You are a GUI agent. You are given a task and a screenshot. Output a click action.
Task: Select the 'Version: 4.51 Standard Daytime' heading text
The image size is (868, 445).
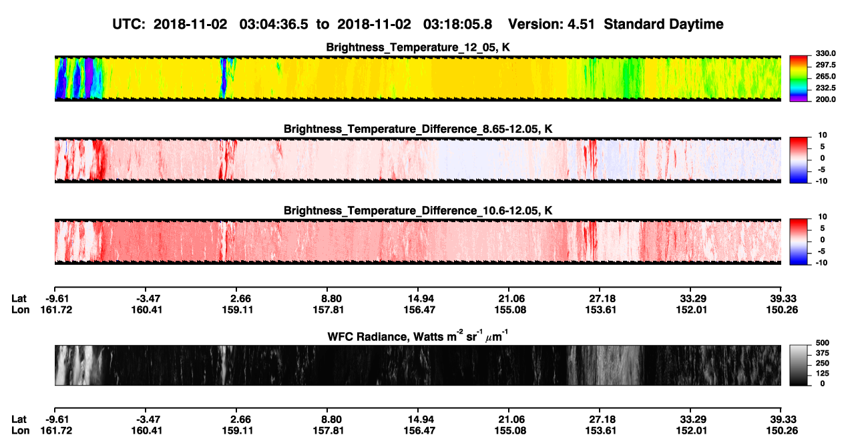pyautogui.click(x=616, y=24)
